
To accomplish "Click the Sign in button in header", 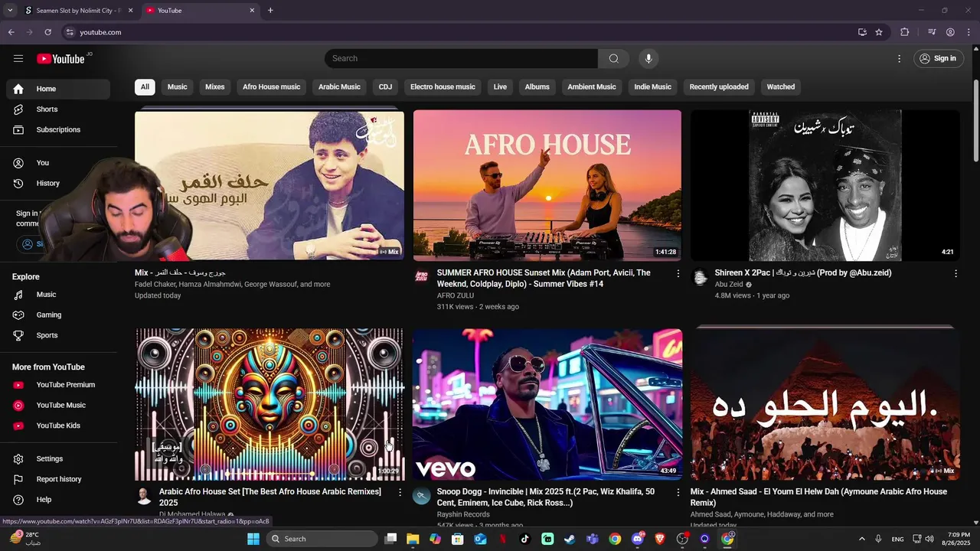I will (938, 58).
